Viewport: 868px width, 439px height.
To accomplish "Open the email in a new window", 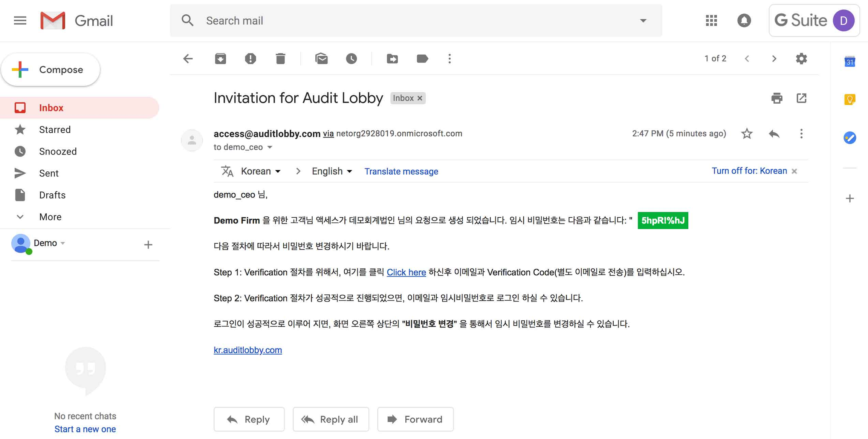I will click(x=801, y=98).
